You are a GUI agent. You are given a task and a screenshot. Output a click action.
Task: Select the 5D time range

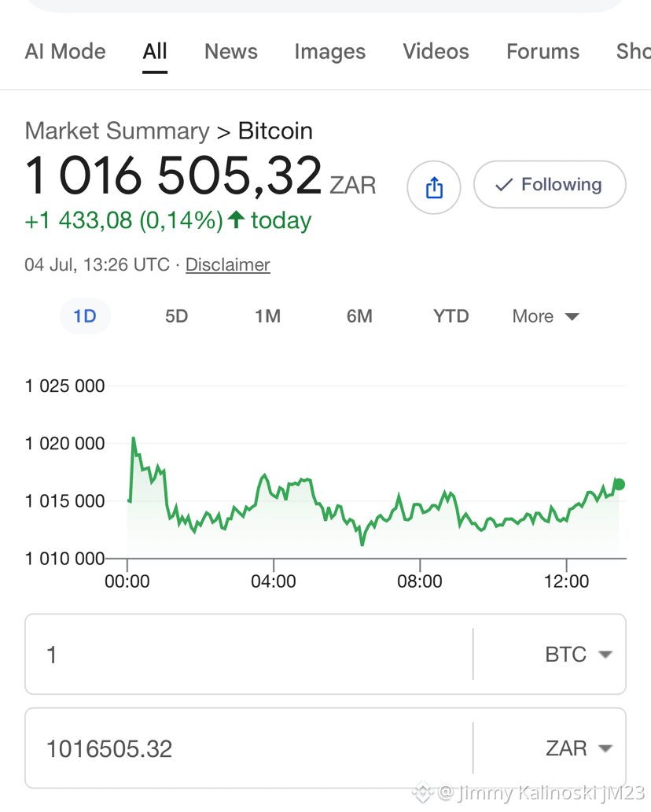pos(176,316)
